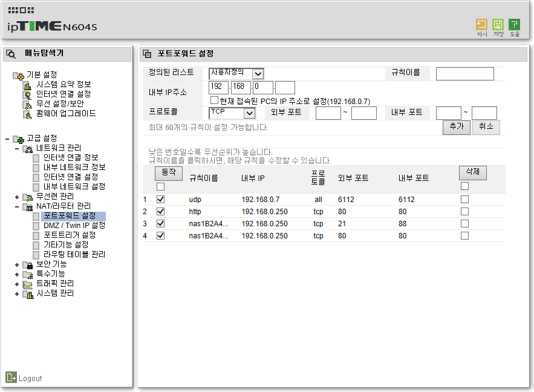The height and width of the screenshot is (392, 534).
Task: Click the page icon beside 인터넷 연결 정보
Action: click(36, 158)
